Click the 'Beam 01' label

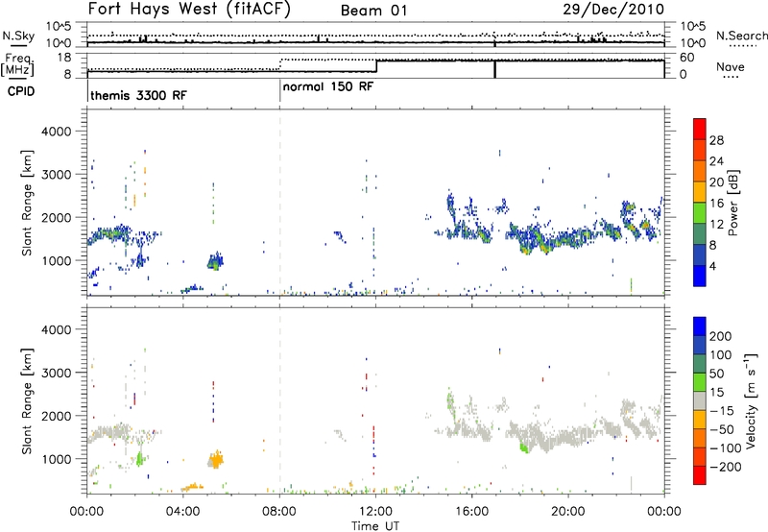373,11
